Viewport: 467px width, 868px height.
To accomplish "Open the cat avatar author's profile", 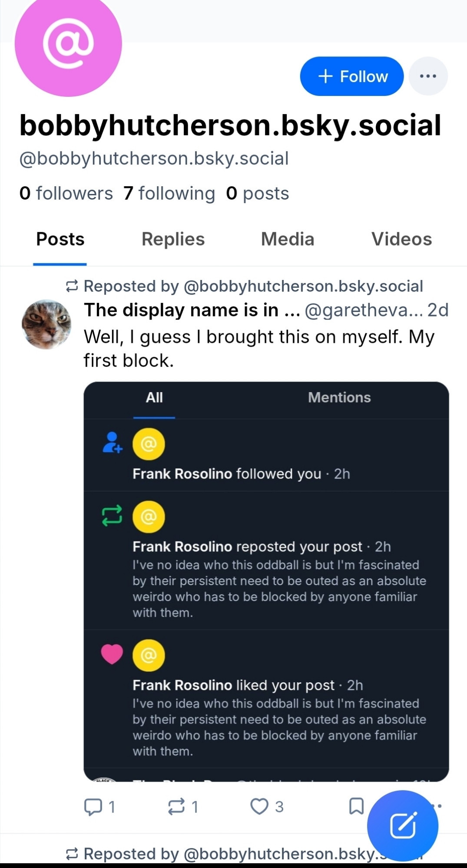I will [x=46, y=324].
